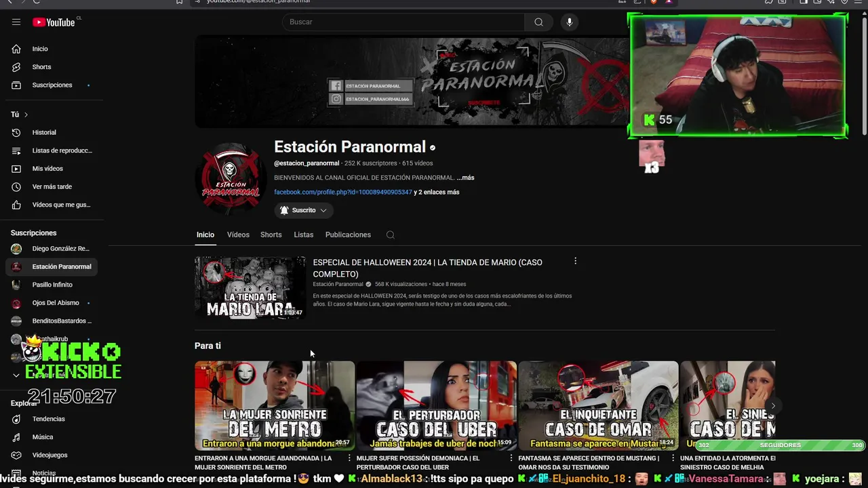Click Facebook icon on channel banner
Viewport: 868px width, 488px height.
(x=336, y=86)
